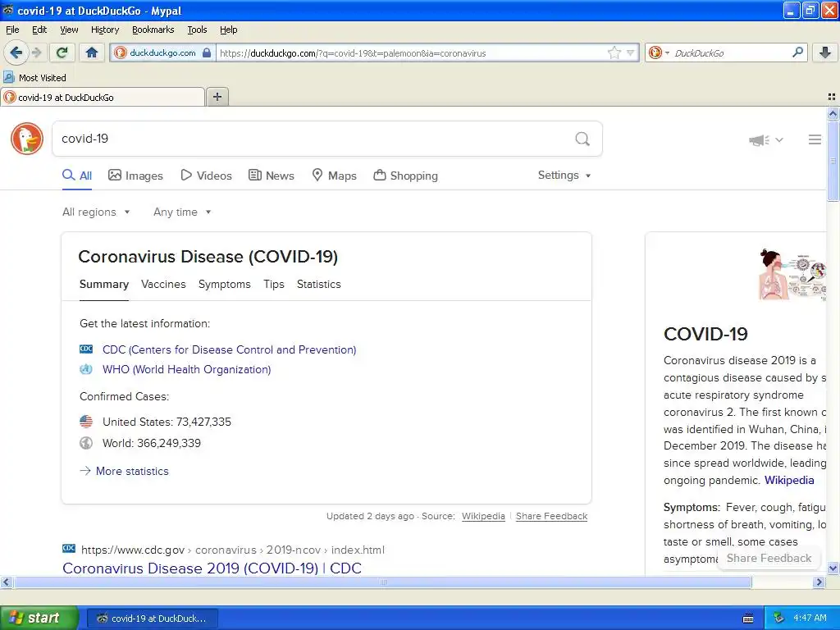Image resolution: width=840 pixels, height=630 pixels.
Task: Open the CDC (Centers for Disease Control) link
Action: pyautogui.click(x=230, y=349)
